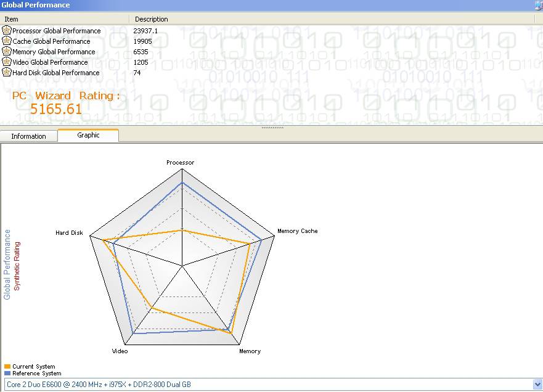Viewport: 543px width, 392px height.
Task: Click the Cache Global Performance row icon
Action: (x=7, y=41)
